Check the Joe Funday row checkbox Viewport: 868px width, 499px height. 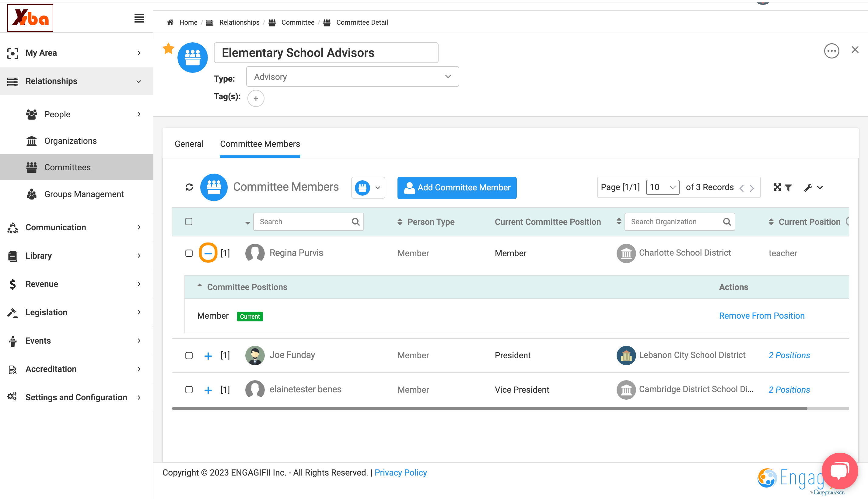[x=189, y=356]
